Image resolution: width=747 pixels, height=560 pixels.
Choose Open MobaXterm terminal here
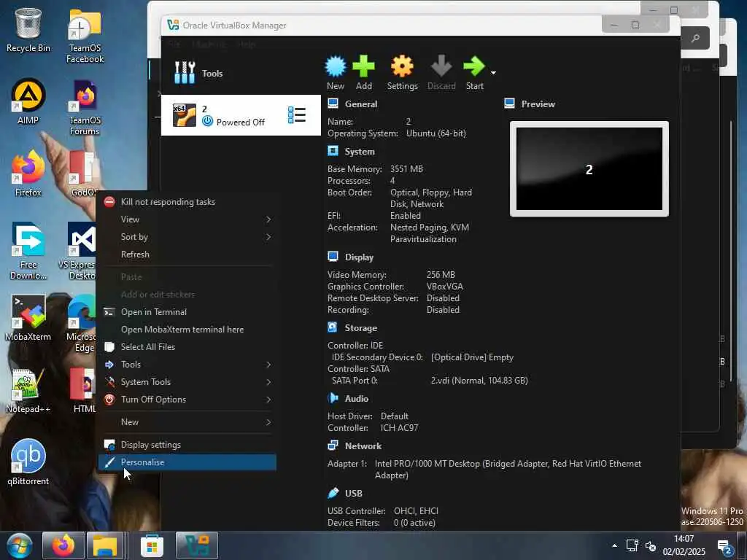point(187,330)
